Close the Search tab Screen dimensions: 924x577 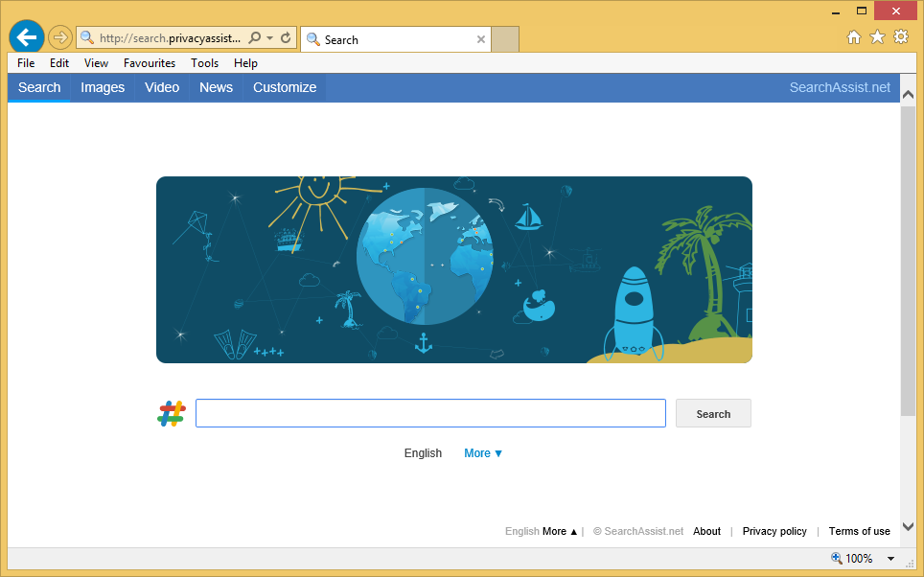[481, 39]
